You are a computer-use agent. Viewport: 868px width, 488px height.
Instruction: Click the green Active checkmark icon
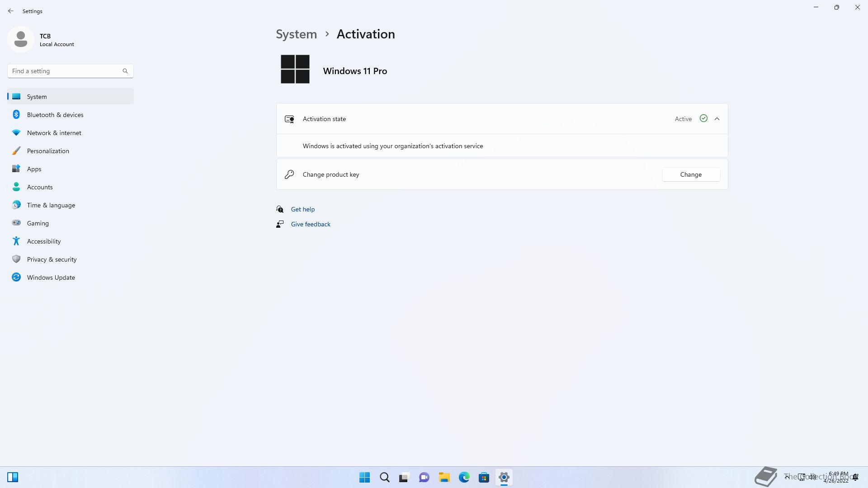[x=703, y=118]
